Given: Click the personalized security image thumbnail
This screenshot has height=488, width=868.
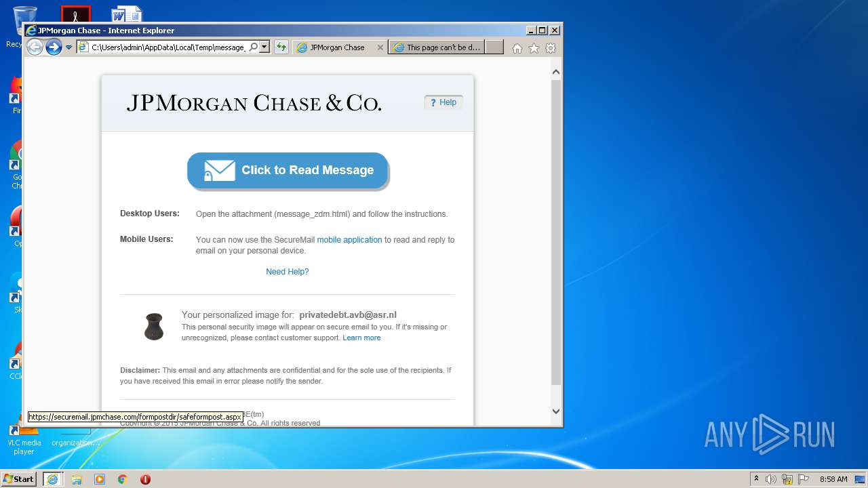Looking at the screenshot, I should [x=154, y=326].
